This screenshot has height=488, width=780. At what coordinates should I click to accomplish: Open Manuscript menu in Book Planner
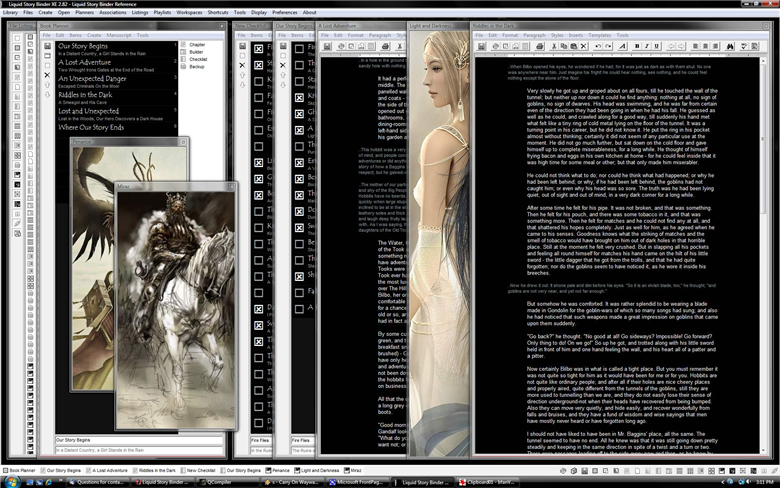(119, 35)
